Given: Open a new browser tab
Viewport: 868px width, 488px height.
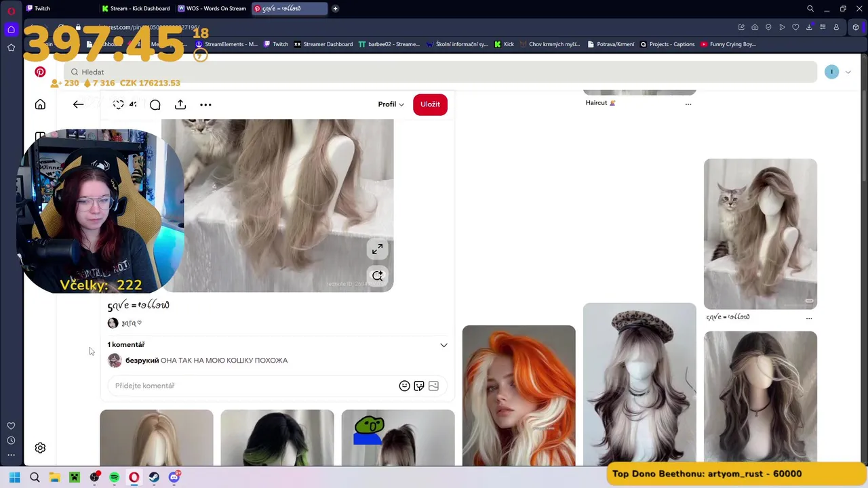Looking at the screenshot, I should pyautogui.click(x=335, y=9).
